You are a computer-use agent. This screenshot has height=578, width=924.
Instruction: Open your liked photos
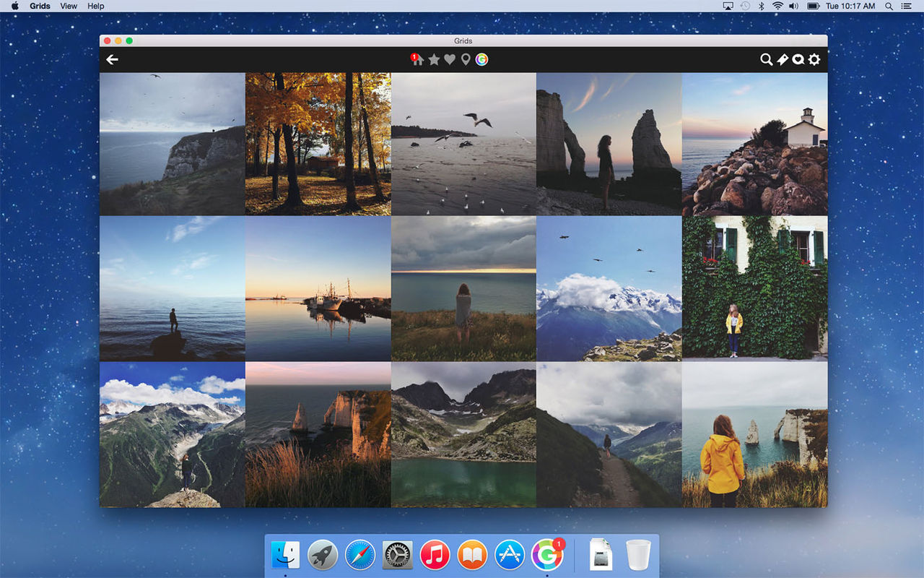[x=449, y=59]
